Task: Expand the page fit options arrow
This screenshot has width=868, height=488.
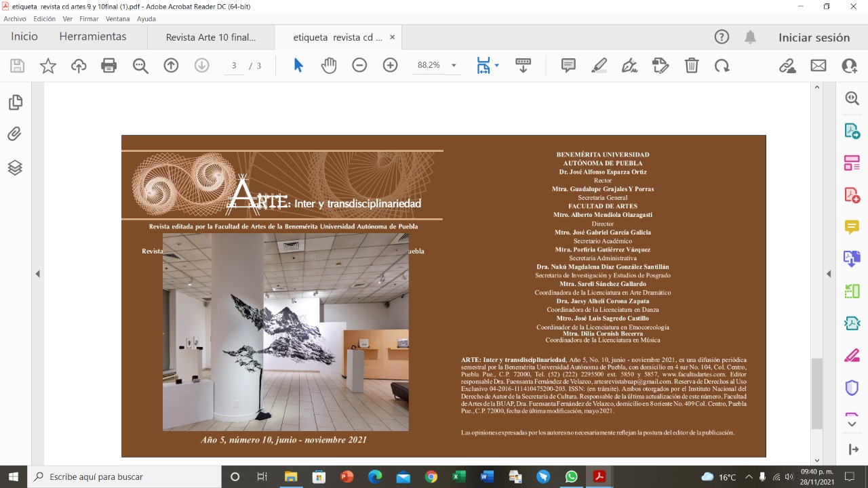Action: pyautogui.click(x=496, y=66)
